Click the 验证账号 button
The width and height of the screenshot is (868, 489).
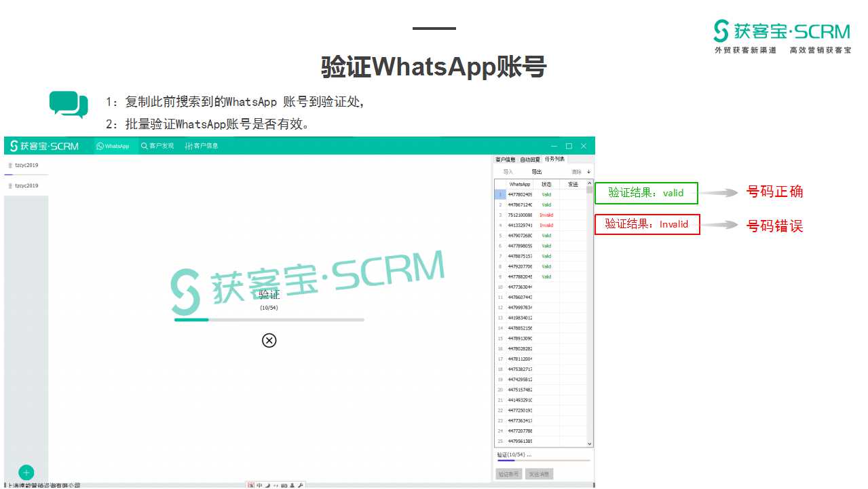(x=508, y=474)
